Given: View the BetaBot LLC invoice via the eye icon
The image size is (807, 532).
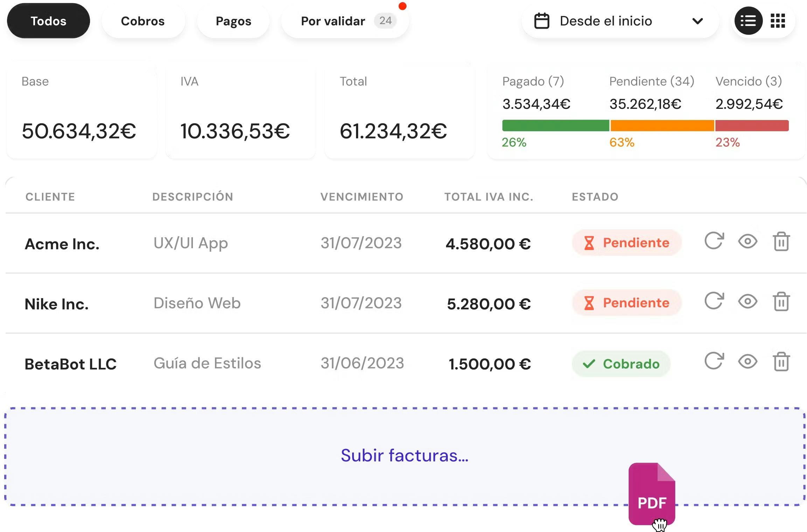Looking at the screenshot, I should 747,362.
